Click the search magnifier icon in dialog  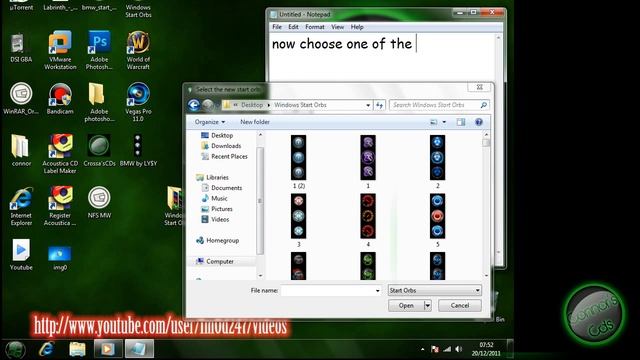484,105
